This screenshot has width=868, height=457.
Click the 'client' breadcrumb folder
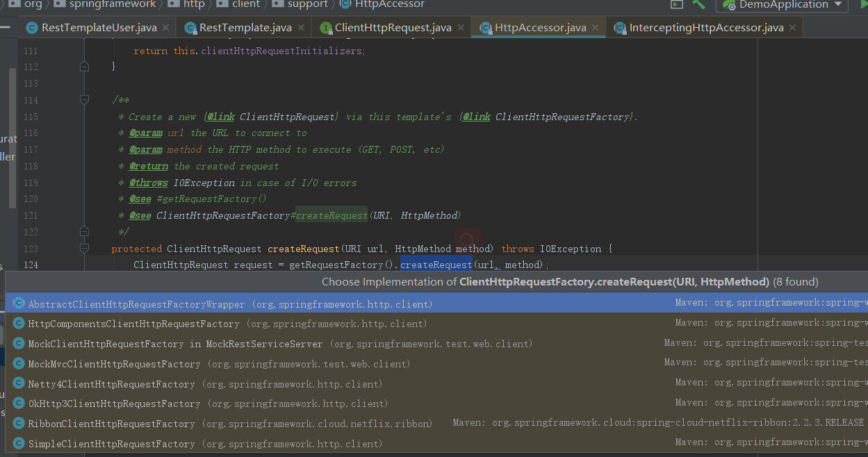tap(246, 4)
